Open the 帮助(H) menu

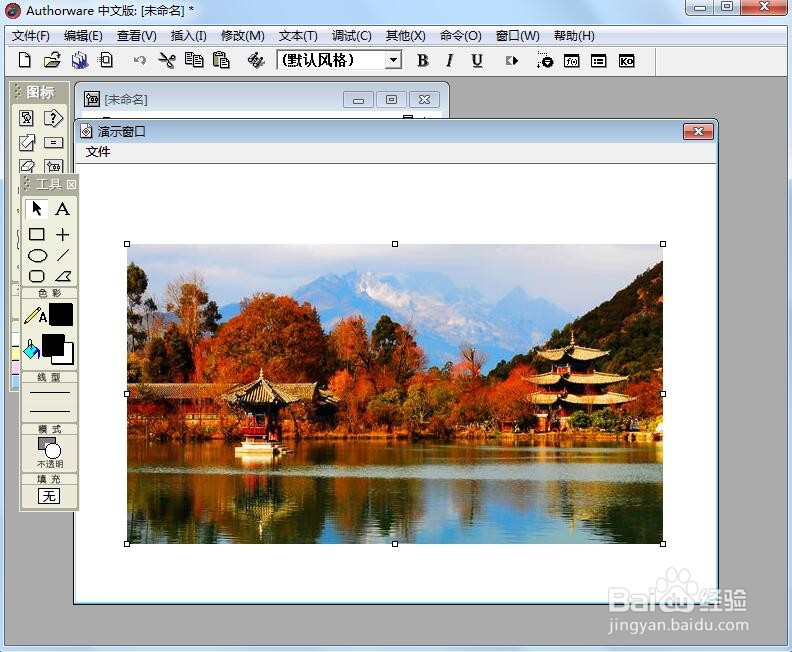(x=574, y=36)
